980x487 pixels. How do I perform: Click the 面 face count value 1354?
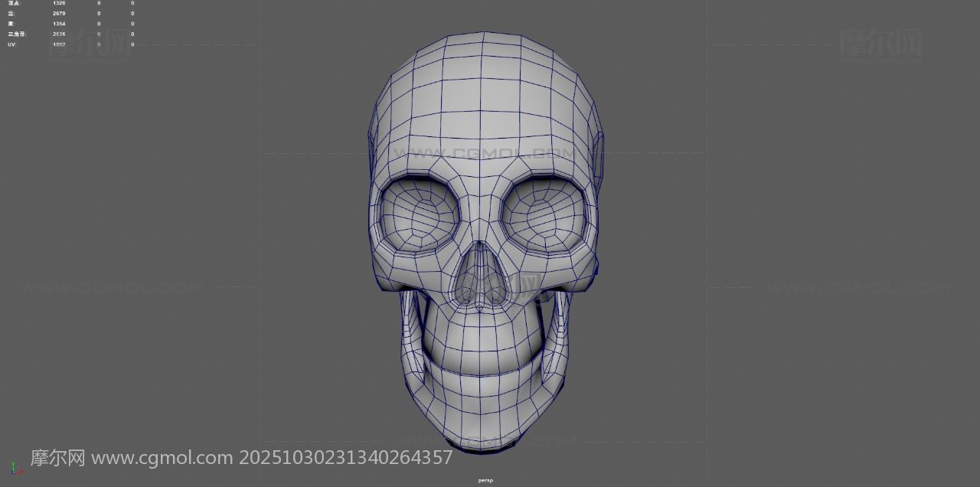[59, 24]
